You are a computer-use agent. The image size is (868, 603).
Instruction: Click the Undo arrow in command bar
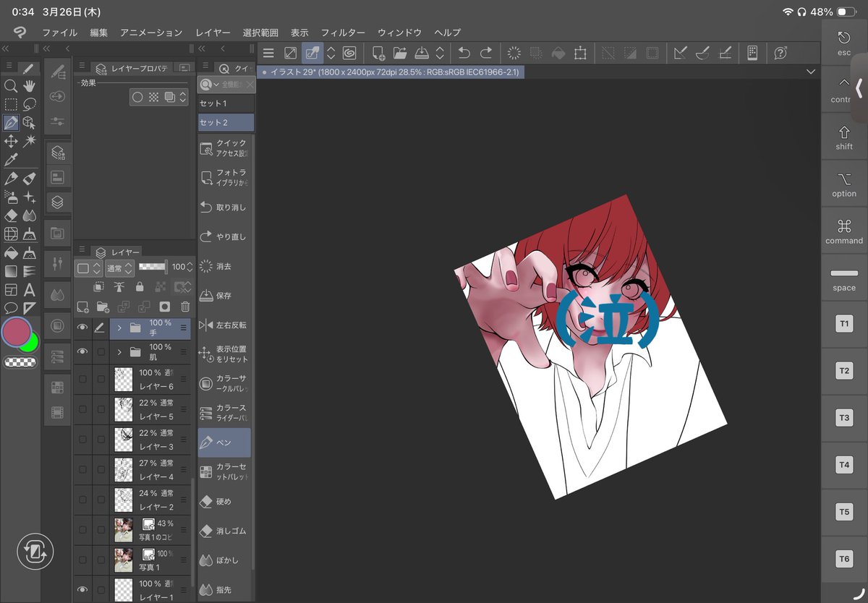coord(464,53)
